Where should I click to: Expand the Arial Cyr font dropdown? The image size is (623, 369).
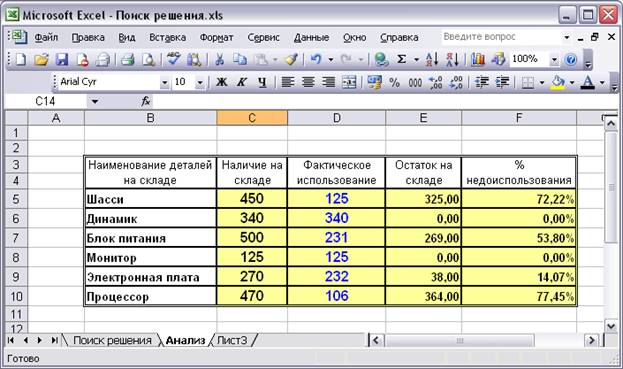[164, 83]
